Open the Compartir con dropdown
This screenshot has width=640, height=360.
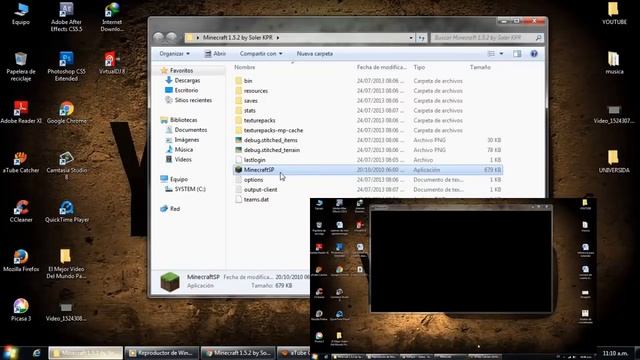pos(261,54)
